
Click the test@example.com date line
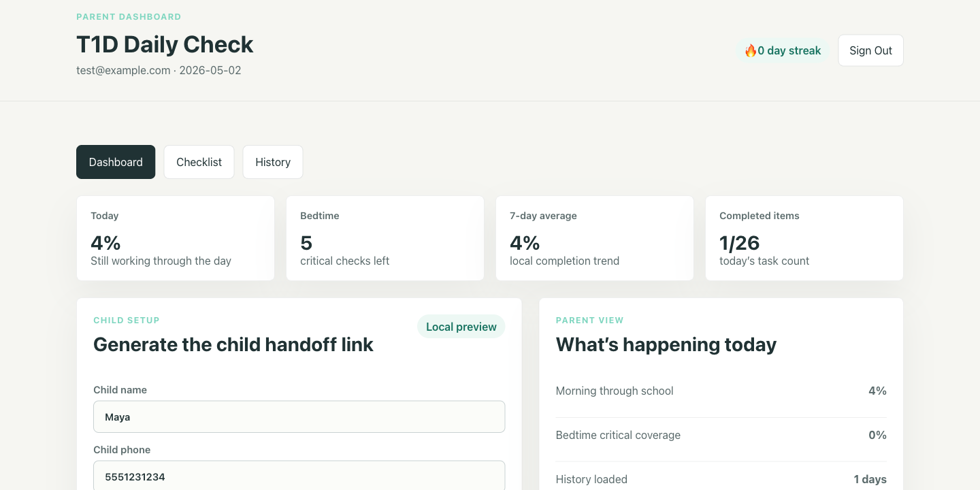(159, 70)
